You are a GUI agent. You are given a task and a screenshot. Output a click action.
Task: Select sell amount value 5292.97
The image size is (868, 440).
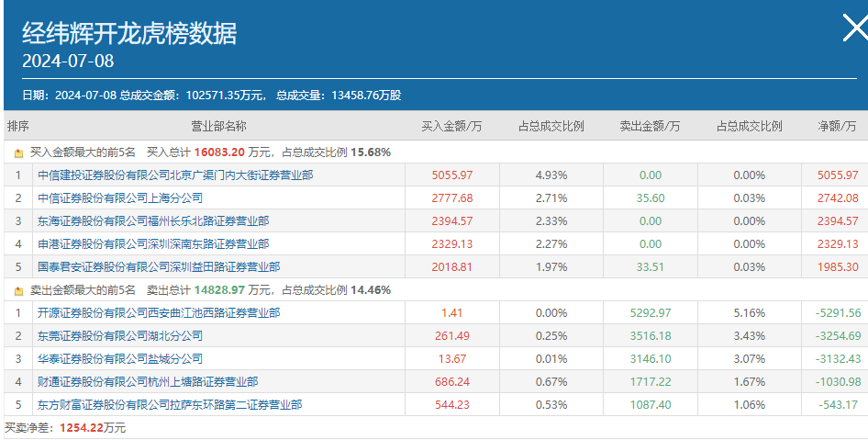[x=651, y=313]
